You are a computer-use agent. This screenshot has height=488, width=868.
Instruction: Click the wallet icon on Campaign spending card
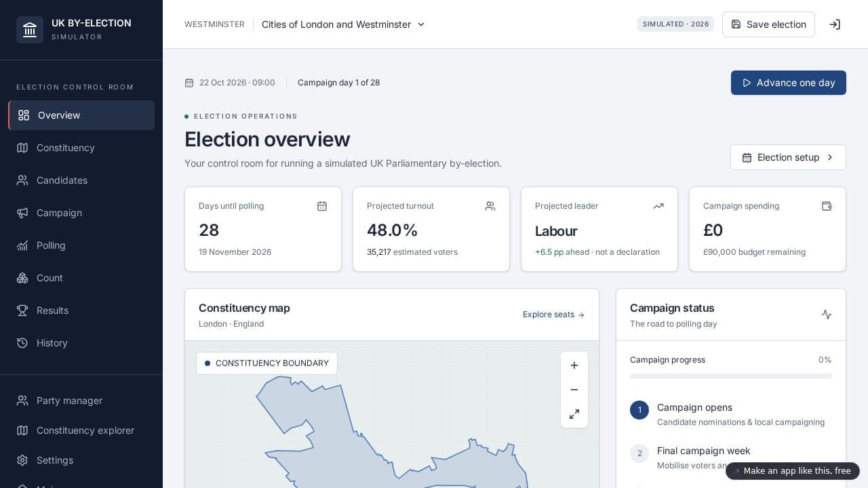pyautogui.click(x=827, y=206)
